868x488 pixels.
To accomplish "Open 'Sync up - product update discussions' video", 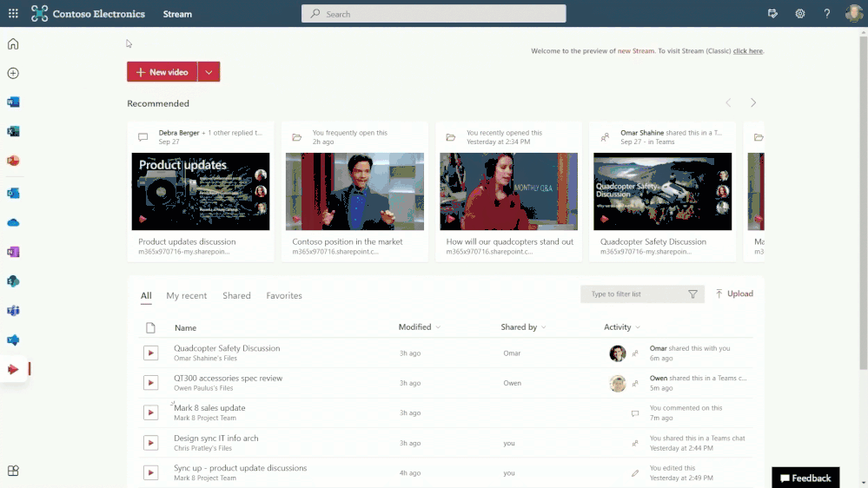I will (241, 468).
